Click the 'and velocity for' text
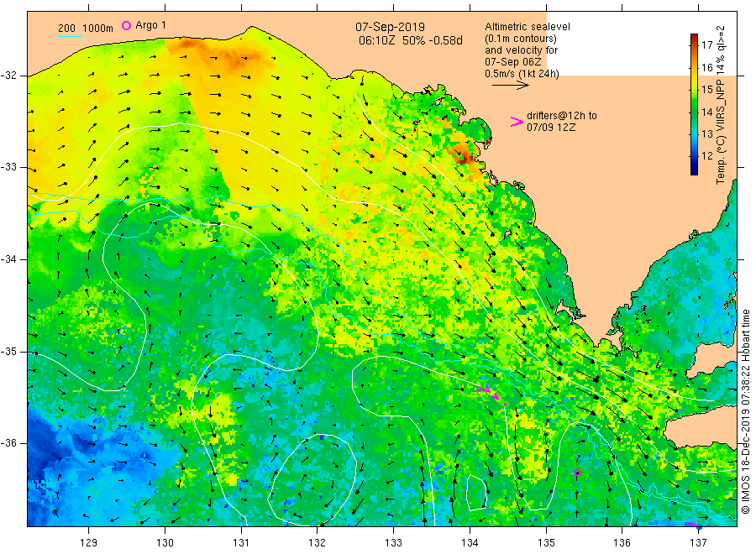Image resolution: width=756 pixels, height=554 pixels. 521,50
